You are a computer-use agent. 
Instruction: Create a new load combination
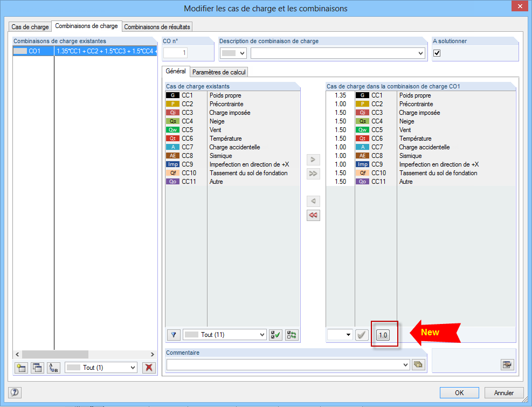[20, 368]
